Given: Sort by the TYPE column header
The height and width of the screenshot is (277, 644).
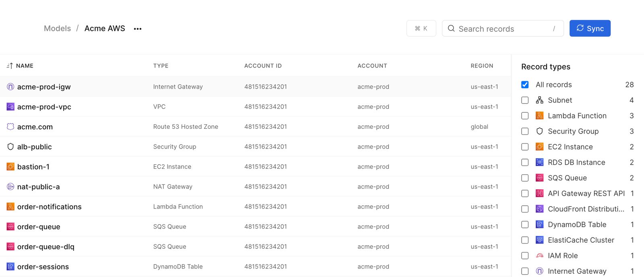Looking at the screenshot, I should (161, 66).
